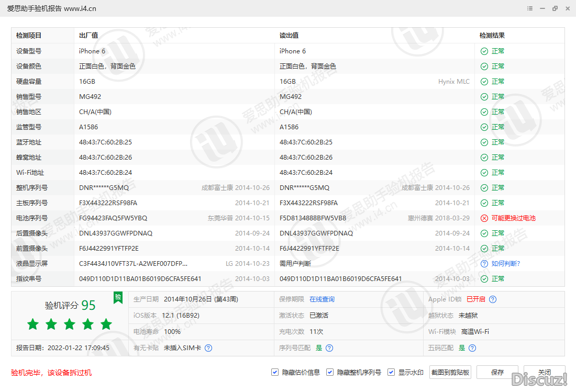Screen dimensions: 576x392
Task: Toggle the 隐藏整机序列号 checkbox
Action: click(330, 372)
